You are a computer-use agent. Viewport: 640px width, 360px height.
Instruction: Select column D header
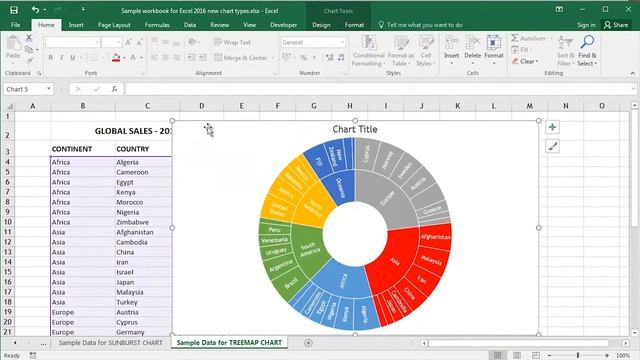point(202,106)
